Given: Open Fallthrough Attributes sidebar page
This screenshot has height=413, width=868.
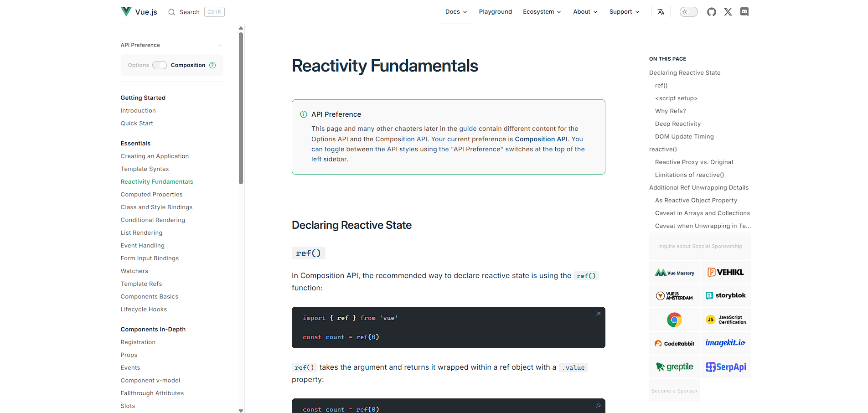Looking at the screenshot, I should pos(152,393).
